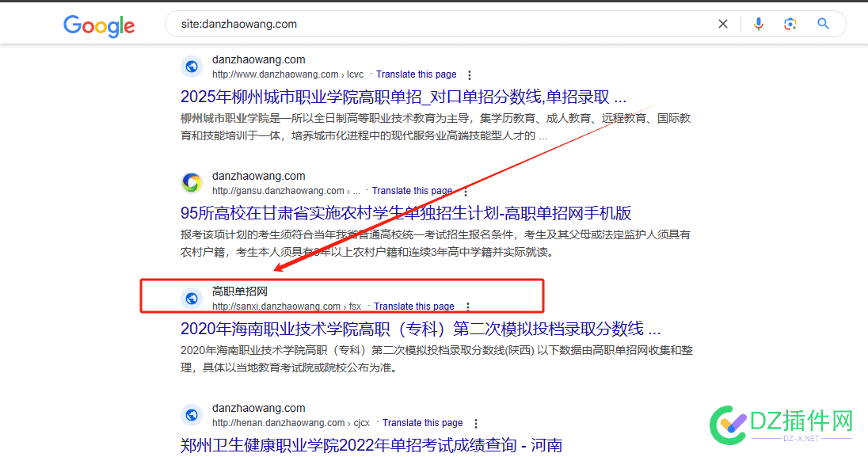Image resolution: width=868 pixels, height=457 pixels.
Task: Click URL http://www.danzhaowang.com › lcvc
Action: click(x=287, y=74)
